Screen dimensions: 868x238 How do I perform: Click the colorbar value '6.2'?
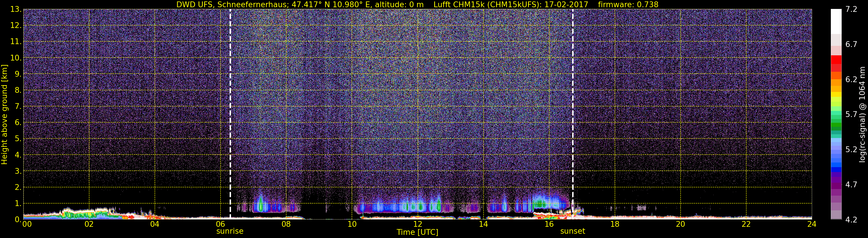tap(851, 80)
